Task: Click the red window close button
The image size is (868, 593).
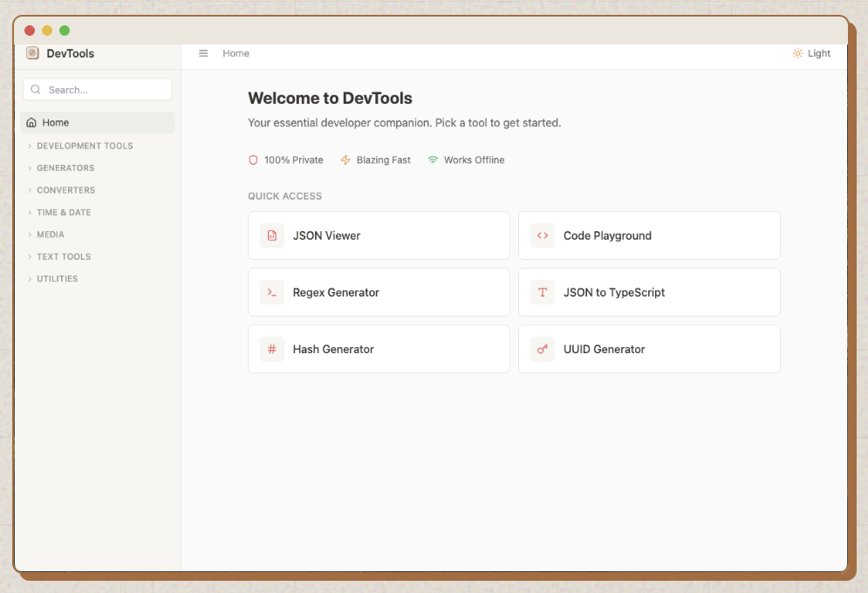Action: coord(30,31)
